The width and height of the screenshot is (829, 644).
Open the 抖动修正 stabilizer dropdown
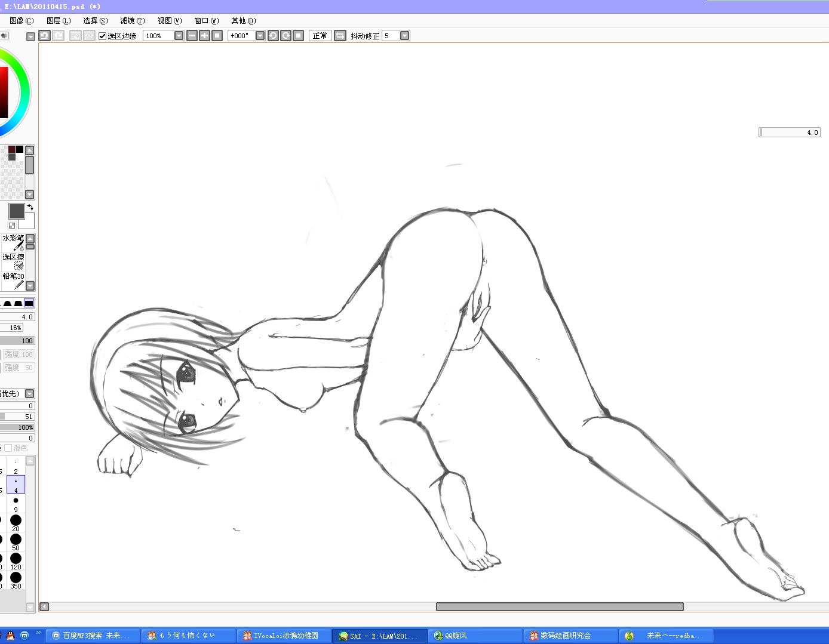click(x=404, y=36)
